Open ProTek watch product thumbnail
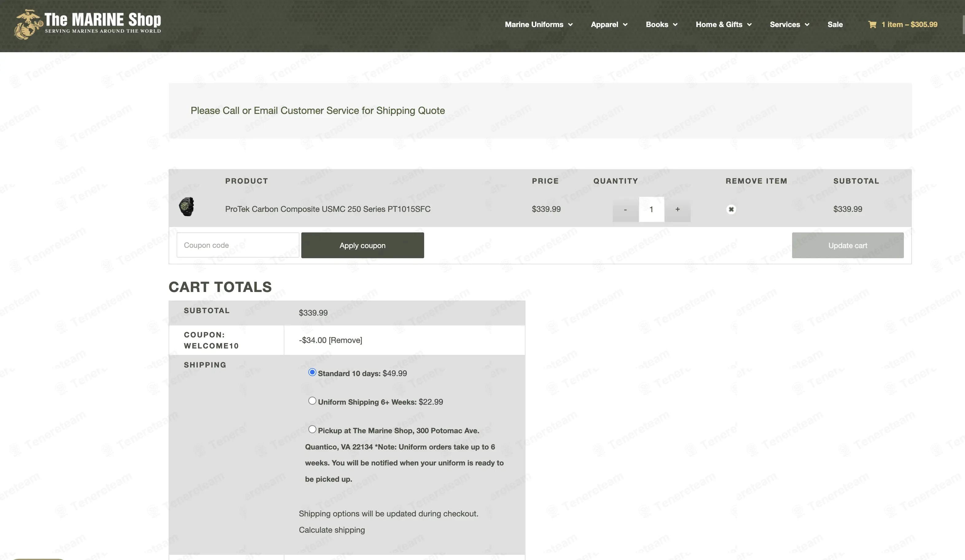 tap(186, 207)
